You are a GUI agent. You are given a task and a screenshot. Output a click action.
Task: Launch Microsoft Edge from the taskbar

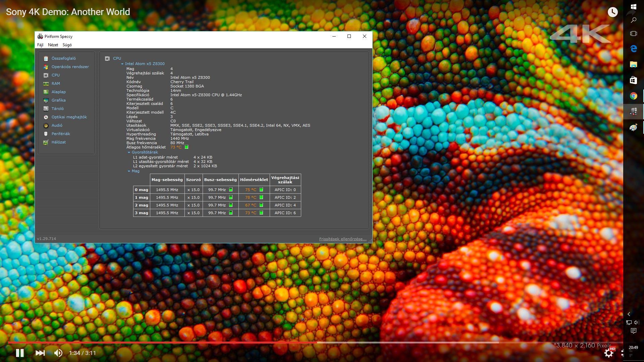(633, 49)
